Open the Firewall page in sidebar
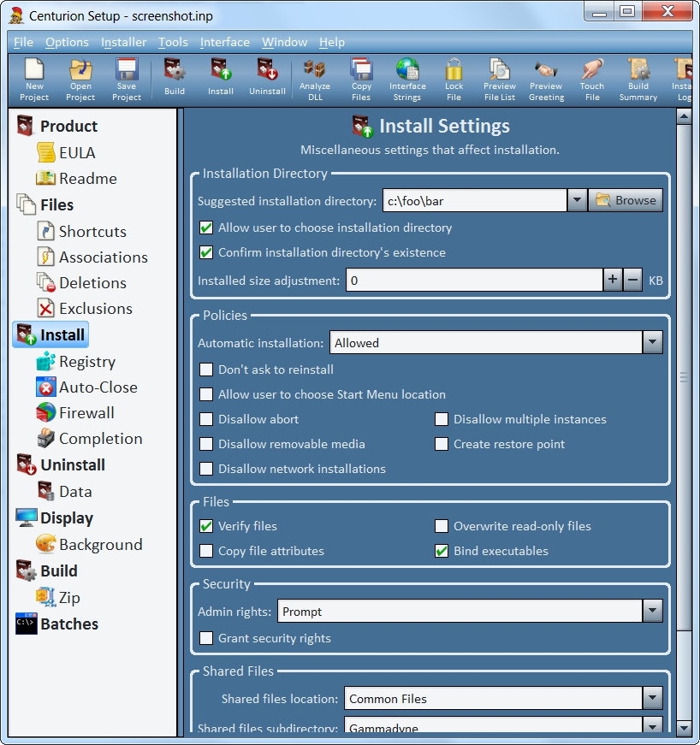Image resolution: width=700 pixels, height=745 pixels. 75,413
